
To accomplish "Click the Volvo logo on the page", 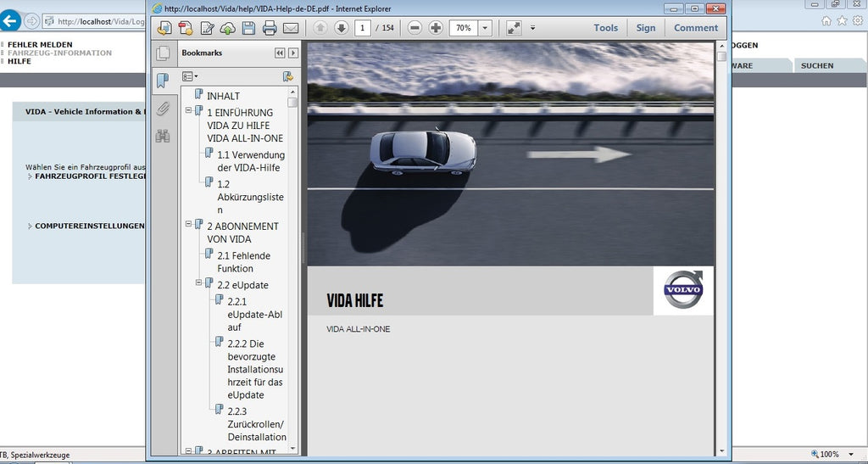I will click(x=683, y=290).
